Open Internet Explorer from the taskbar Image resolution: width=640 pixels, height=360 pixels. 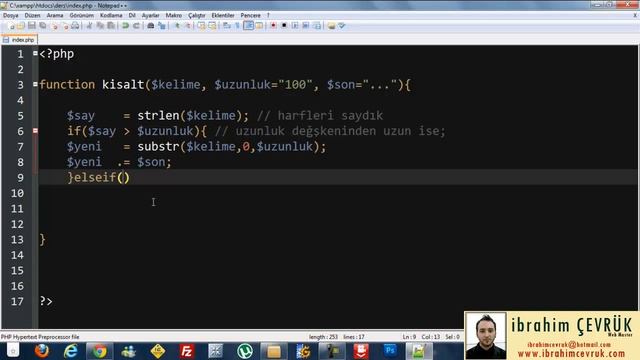coord(71,351)
